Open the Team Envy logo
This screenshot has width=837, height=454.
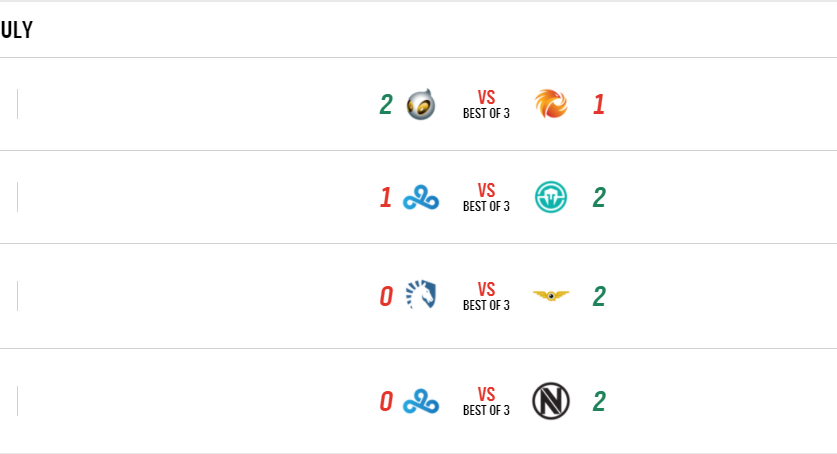tap(550, 402)
